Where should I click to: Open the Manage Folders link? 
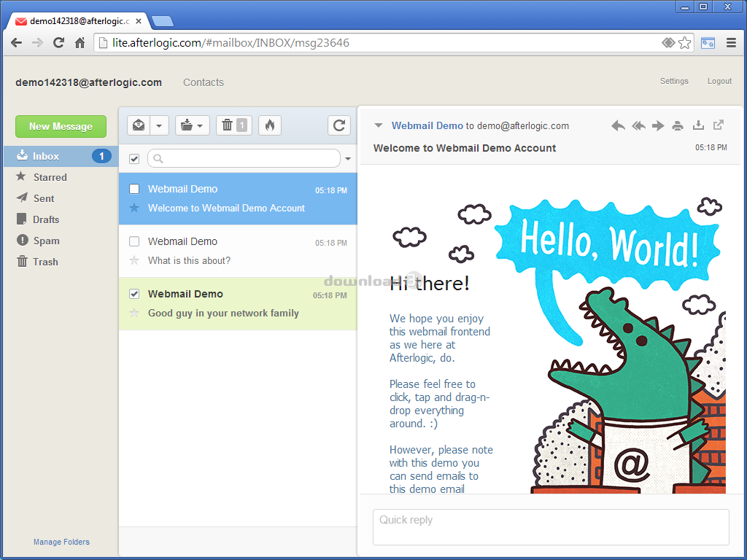click(61, 542)
